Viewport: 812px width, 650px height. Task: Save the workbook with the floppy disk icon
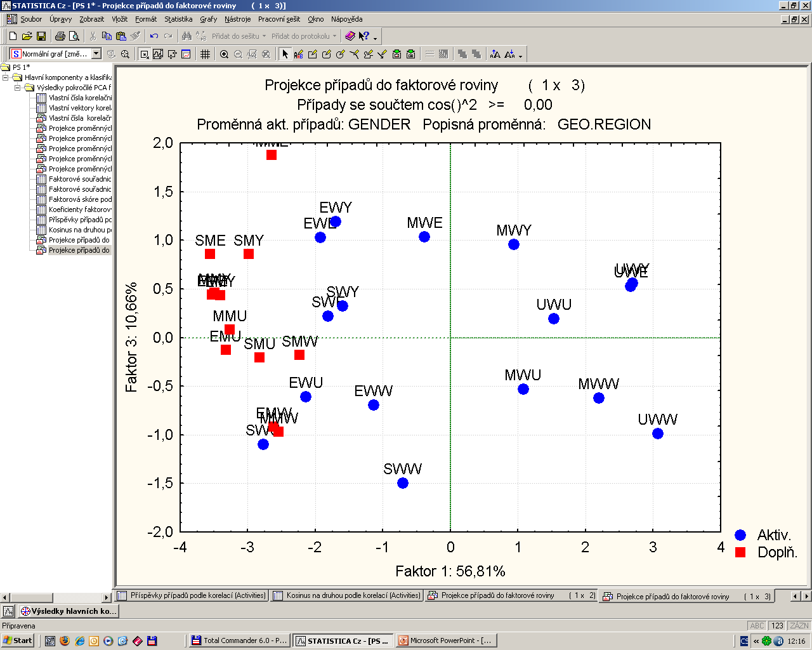41,36
